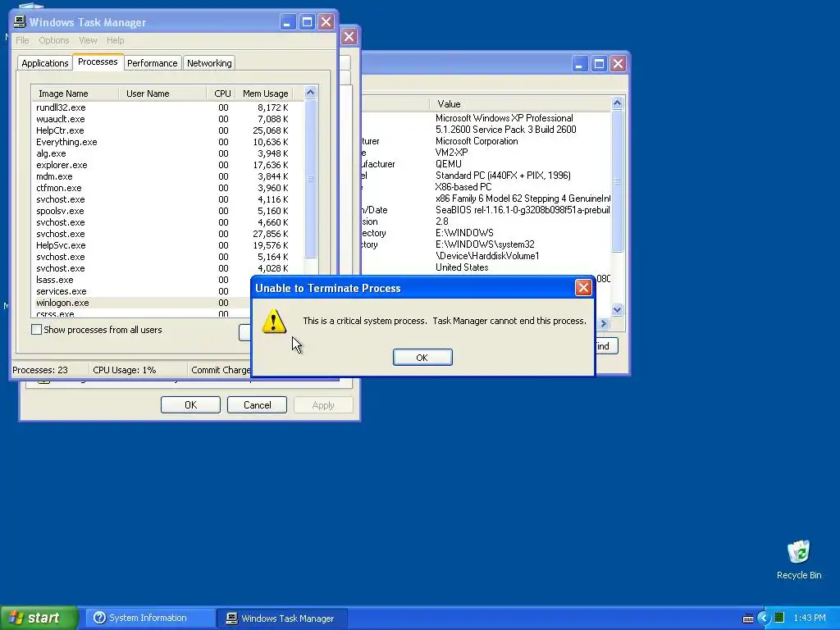Open the Start menu
The width and height of the screenshot is (840, 630).
(x=39, y=618)
